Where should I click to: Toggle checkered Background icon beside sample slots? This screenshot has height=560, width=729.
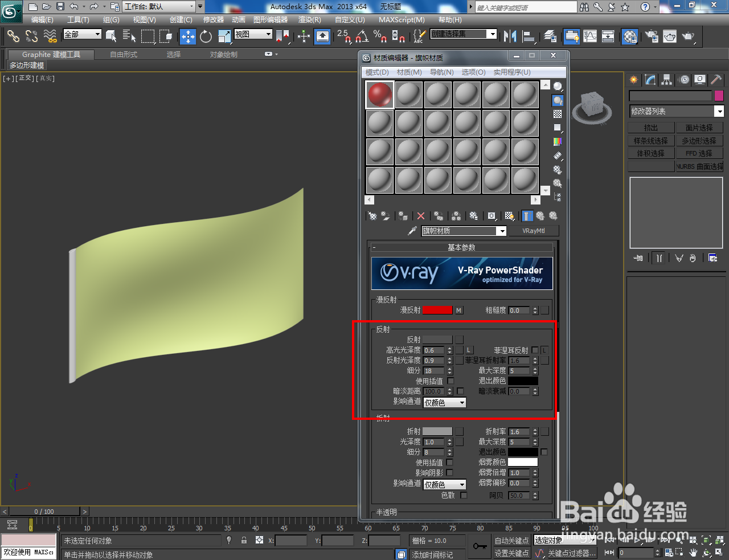[x=558, y=114]
